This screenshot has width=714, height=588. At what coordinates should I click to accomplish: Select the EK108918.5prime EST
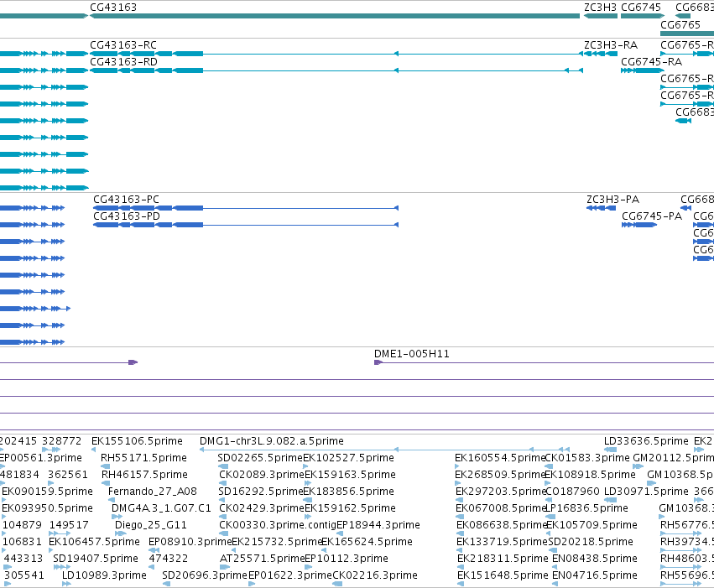pos(590,475)
